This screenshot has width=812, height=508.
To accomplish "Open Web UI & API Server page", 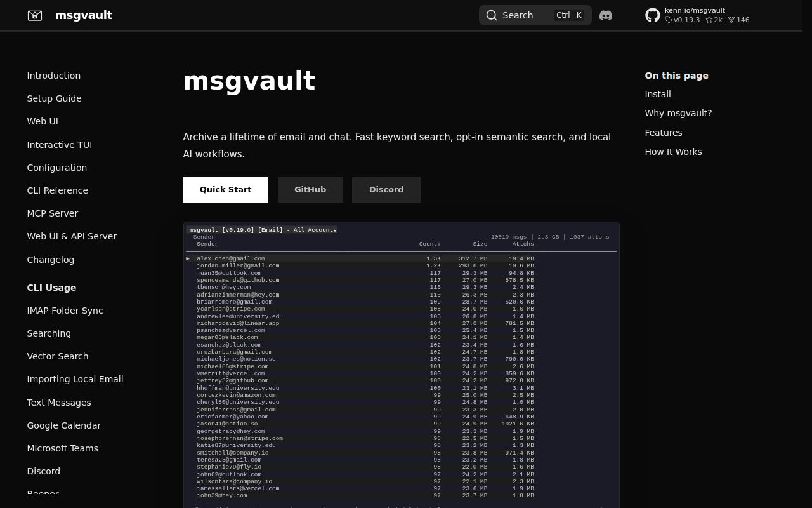I will click(72, 236).
